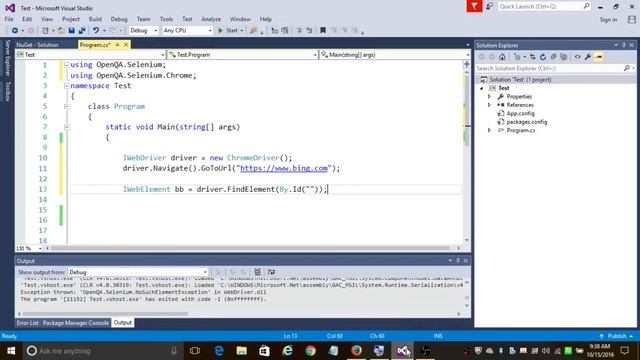The width and height of the screenshot is (640, 360).
Task: Collapse the namespace Test code block
Action: pyautogui.click(x=67, y=86)
